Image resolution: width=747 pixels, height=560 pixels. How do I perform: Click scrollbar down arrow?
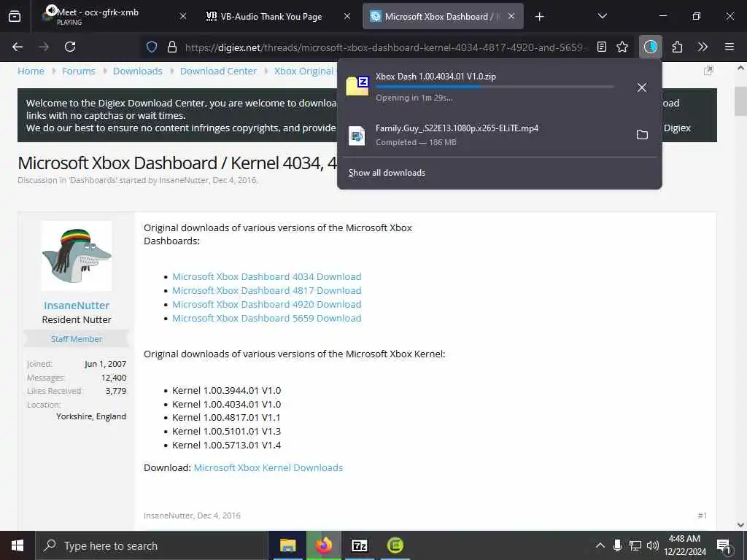pyautogui.click(x=740, y=525)
